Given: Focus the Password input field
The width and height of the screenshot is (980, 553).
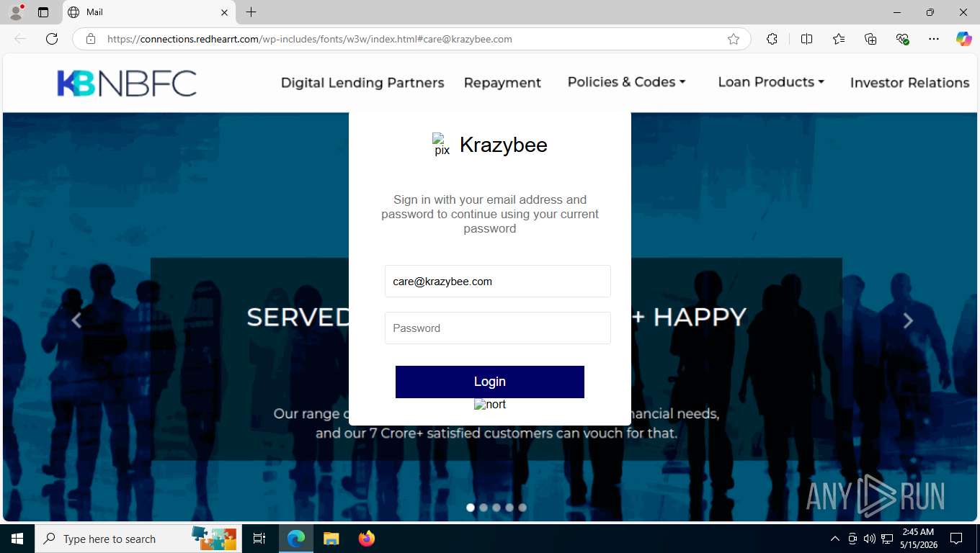Looking at the screenshot, I should pos(498,328).
